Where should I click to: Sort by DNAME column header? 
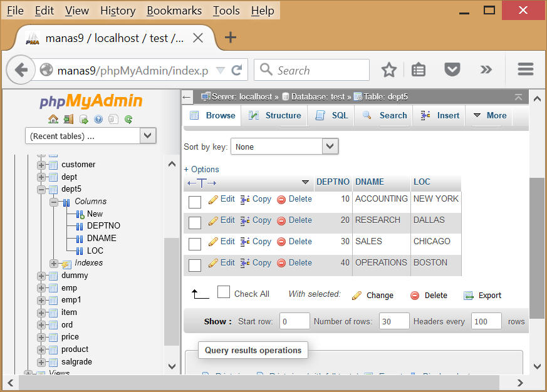(x=370, y=182)
